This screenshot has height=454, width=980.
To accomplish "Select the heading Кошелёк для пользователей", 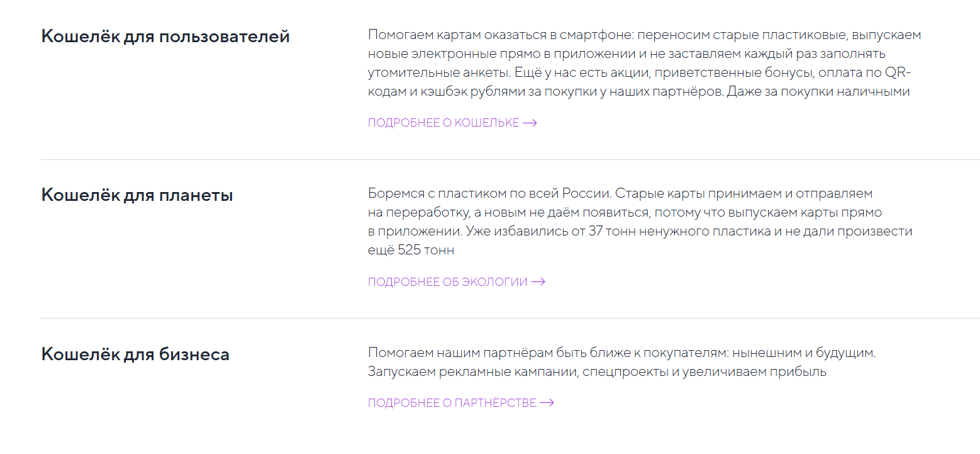I will pos(165,36).
